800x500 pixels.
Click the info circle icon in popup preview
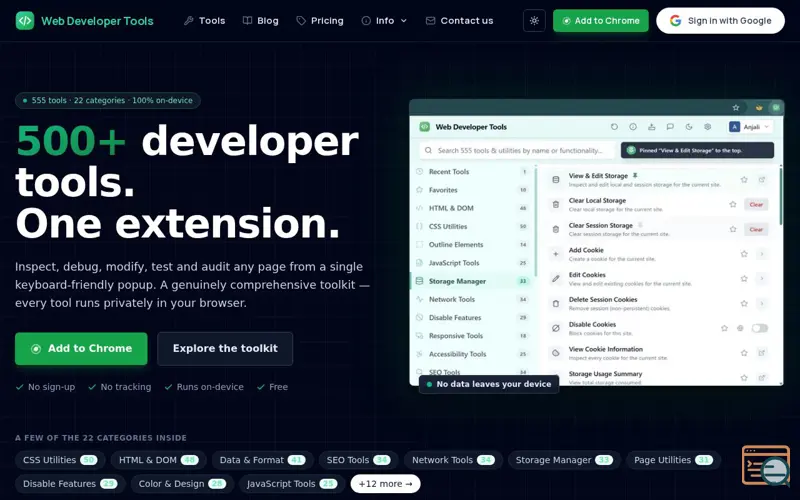click(633, 127)
